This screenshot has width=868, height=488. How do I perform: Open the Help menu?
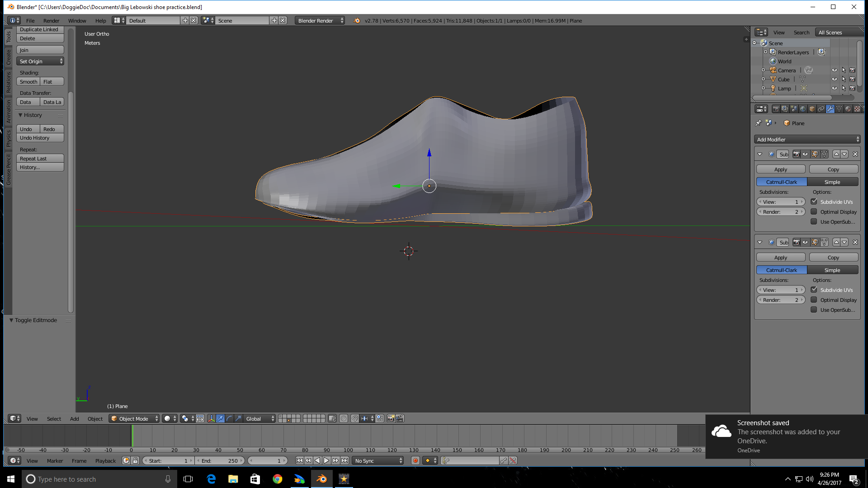100,21
